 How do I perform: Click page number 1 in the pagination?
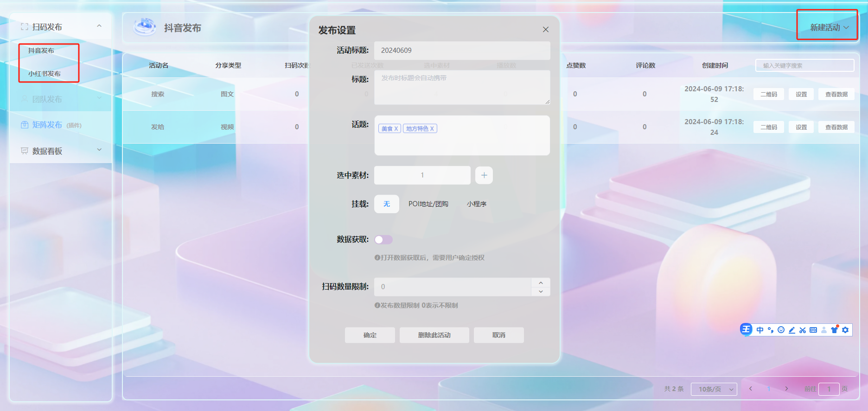769,389
